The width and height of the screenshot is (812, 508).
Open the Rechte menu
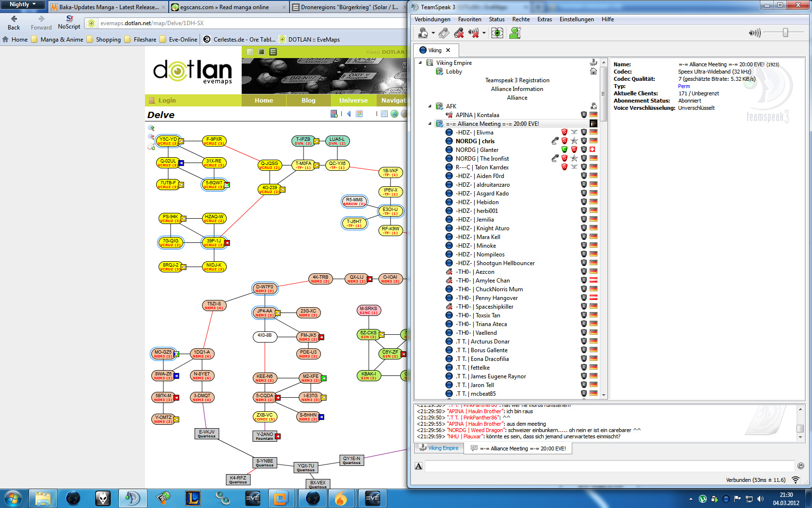521,19
